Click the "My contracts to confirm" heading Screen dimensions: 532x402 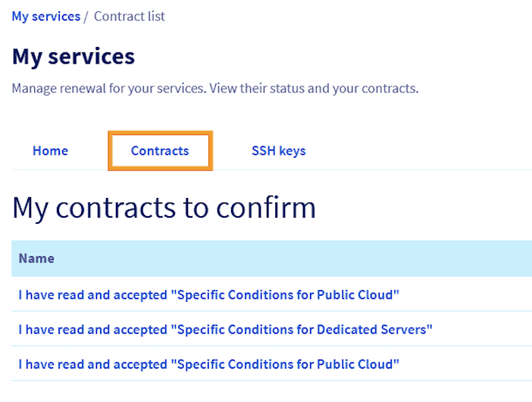click(164, 207)
